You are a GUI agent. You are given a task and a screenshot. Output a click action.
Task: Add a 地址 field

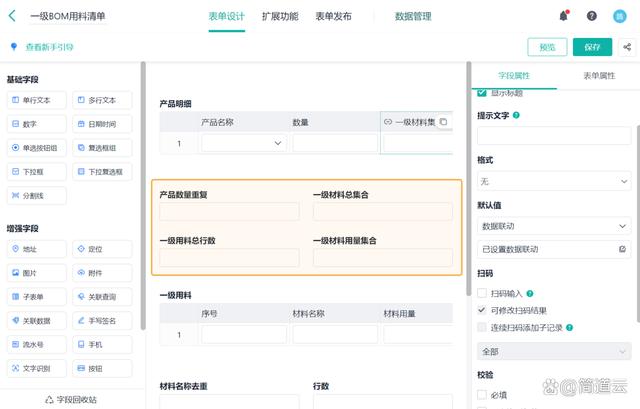point(36,249)
